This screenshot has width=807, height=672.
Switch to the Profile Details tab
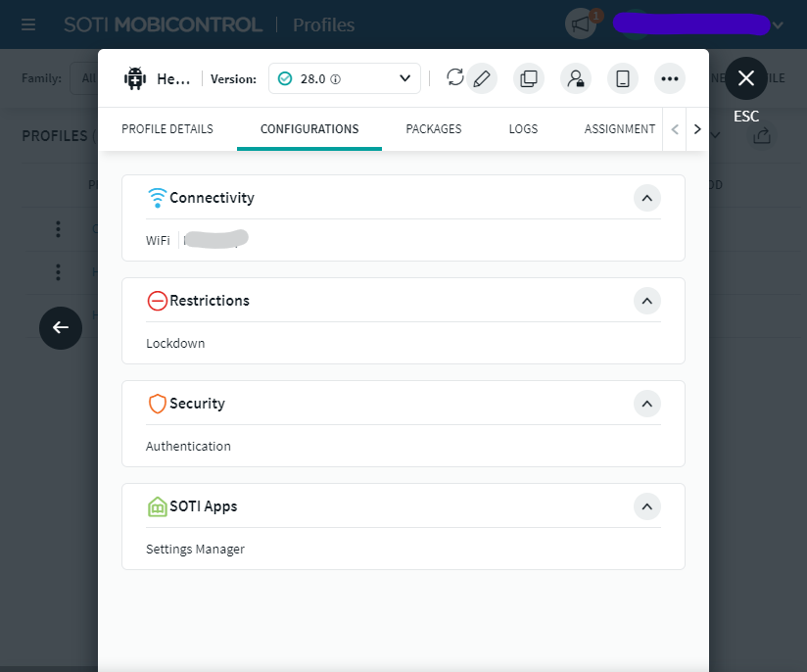[167, 129]
